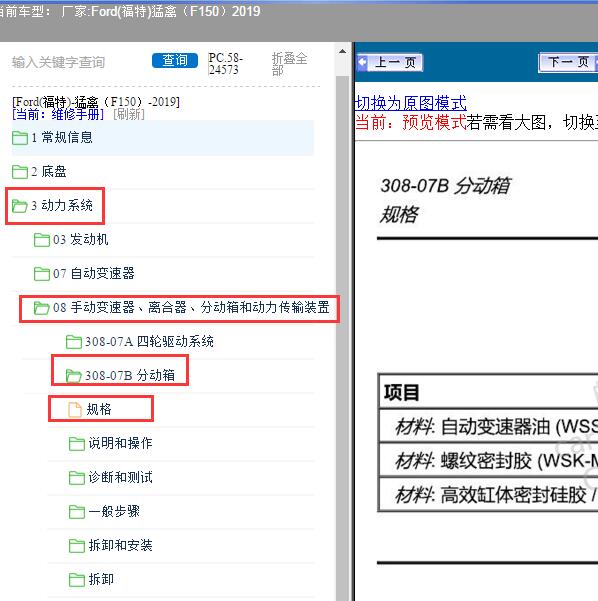Click folder icon of 拆卸和安装
The width and height of the screenshot is (598, 601).
point(77,546)
